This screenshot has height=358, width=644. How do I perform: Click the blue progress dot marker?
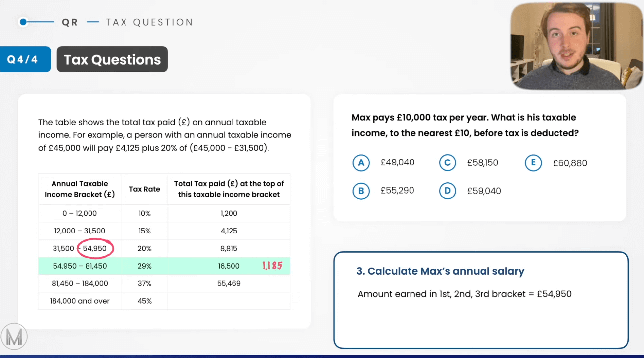point(23,22)
